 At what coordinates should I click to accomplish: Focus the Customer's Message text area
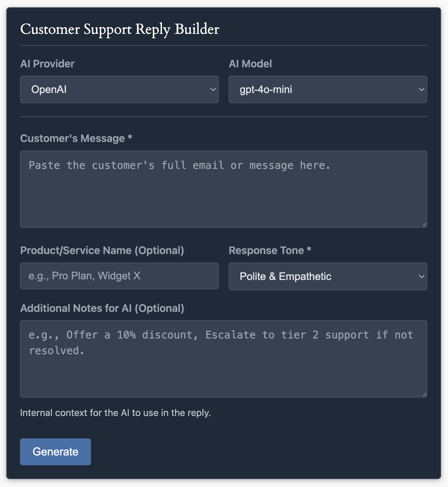(x=224, y=189)
